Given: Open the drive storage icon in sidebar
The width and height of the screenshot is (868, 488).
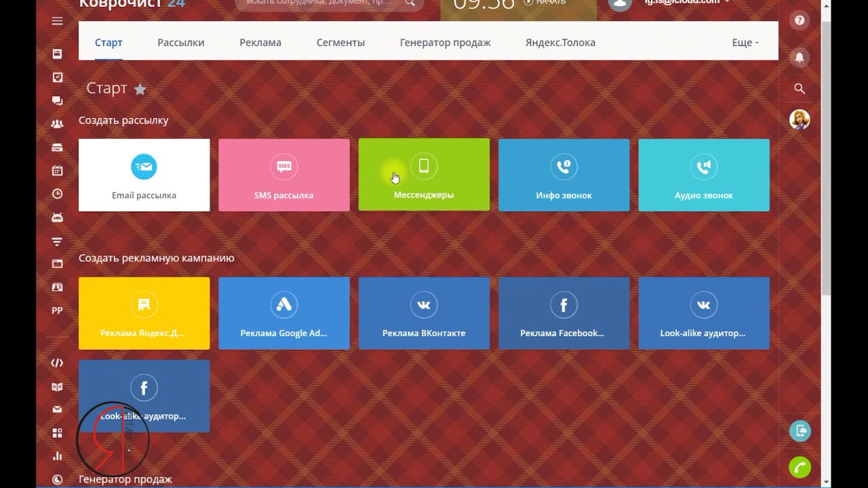Looking at the screenshot, I should point(57,147).
